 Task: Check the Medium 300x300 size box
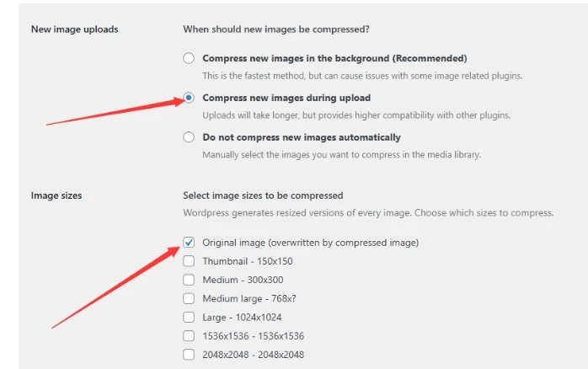(x=189, y=280)
